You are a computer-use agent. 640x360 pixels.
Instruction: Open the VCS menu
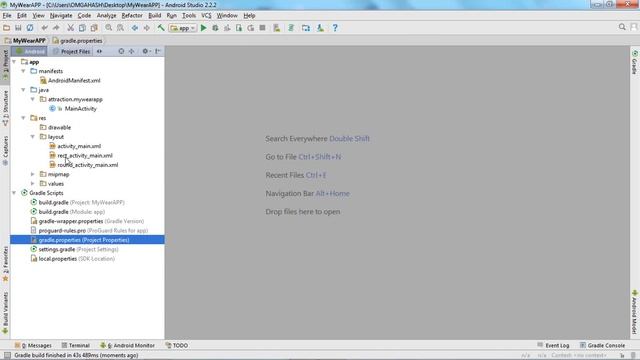(206, 16)
